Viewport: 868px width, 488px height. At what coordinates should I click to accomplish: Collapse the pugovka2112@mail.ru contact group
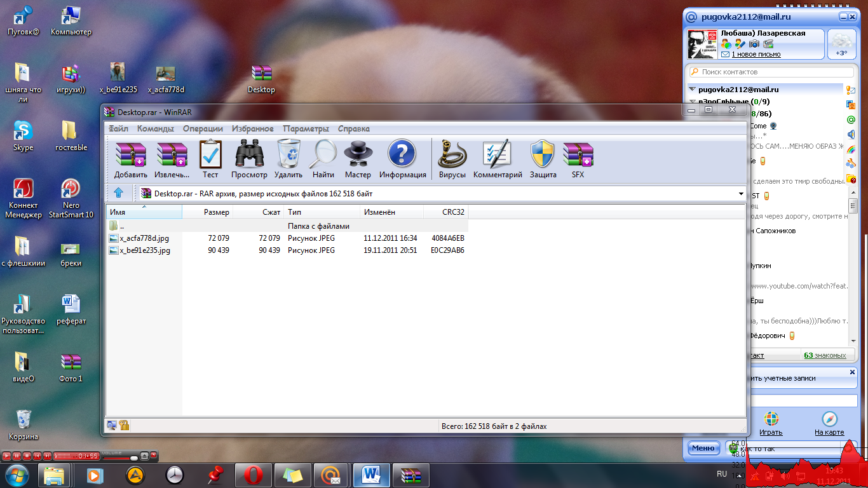pos(693,90)
